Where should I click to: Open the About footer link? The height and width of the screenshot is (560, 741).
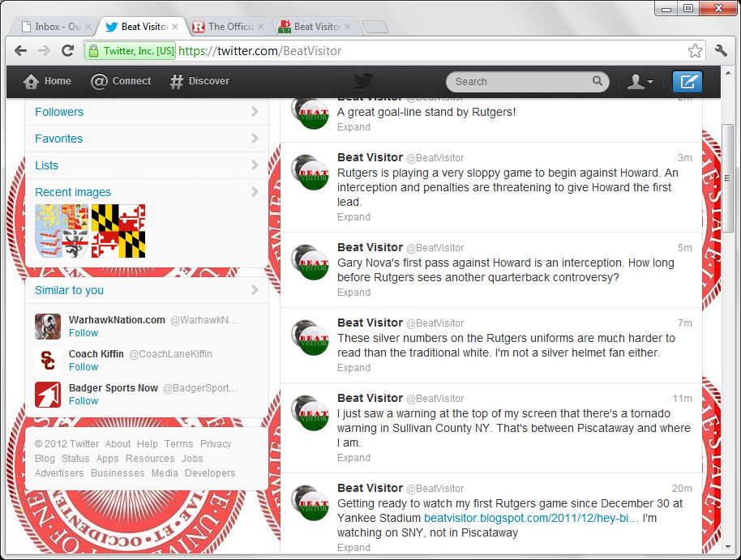tap(118, 444)
